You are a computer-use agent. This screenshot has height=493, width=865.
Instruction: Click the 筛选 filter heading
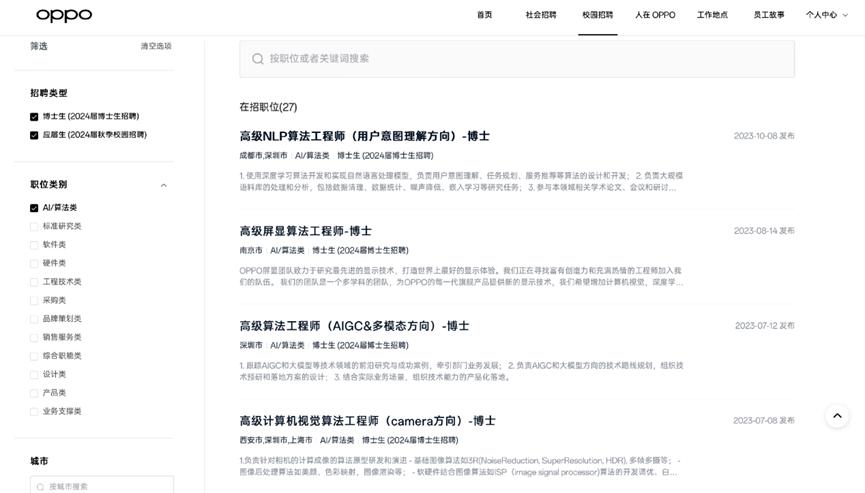[39, 46]
